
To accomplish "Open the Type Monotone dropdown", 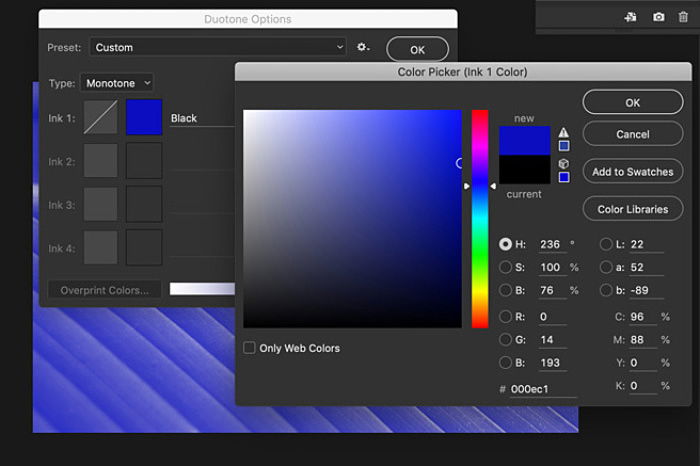I will pyautogui.click(x=117, y=83).
